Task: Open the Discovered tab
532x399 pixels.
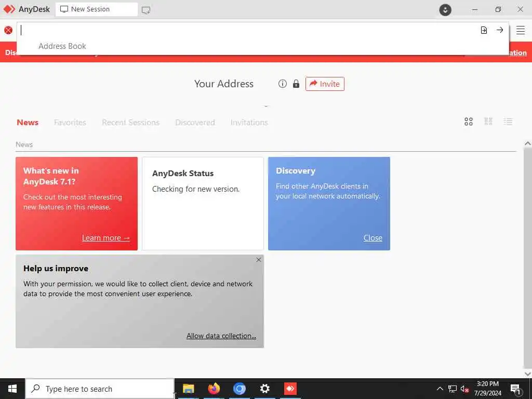Action: 195,123
